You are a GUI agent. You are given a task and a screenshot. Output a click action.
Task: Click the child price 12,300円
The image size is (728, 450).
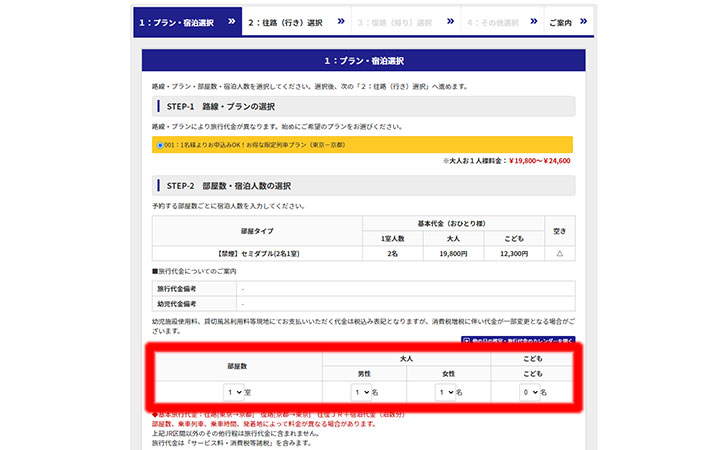coord(514,254)
